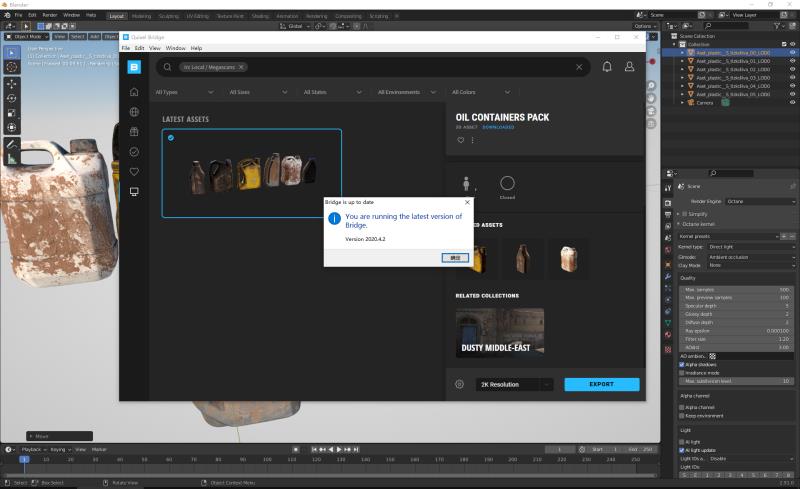The width and height of the screenshot is (800, 489).
Task: Select the Blender Cursor tool
Action: [x=12, y=67]
